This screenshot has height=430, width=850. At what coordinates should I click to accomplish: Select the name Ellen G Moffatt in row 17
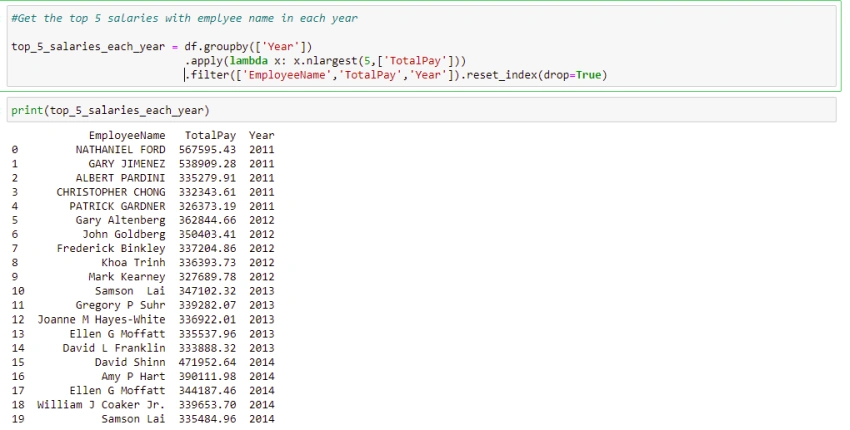pyautogui.click(x=117, y=390)
